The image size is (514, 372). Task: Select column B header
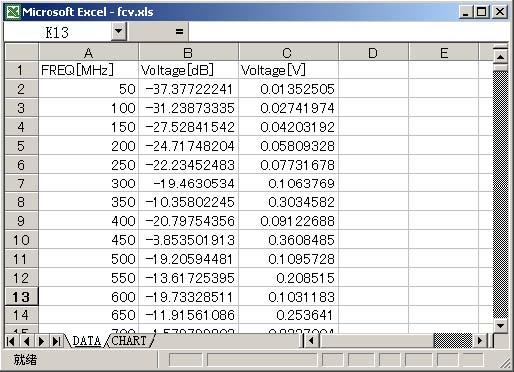188,53
